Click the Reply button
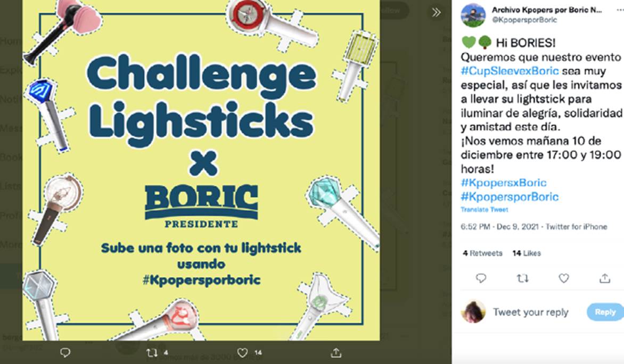Viewport: 624px width, 364px height. (605, 312)
